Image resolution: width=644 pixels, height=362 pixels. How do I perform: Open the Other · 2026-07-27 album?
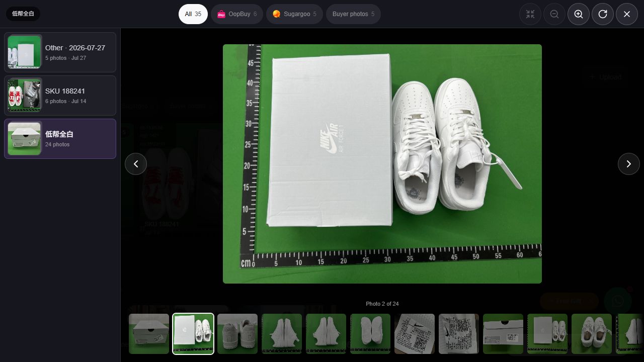click(x=60, y=52)
